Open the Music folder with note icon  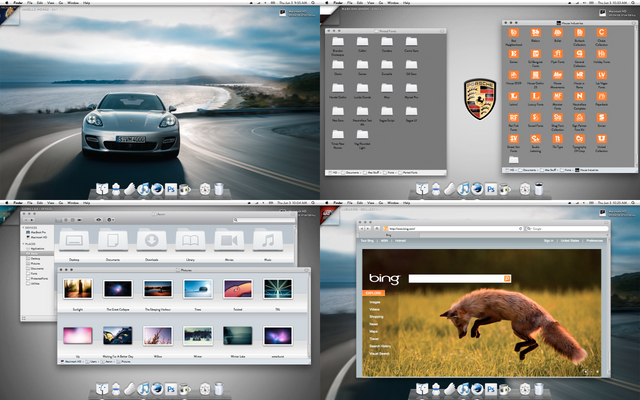coord(268,240)
